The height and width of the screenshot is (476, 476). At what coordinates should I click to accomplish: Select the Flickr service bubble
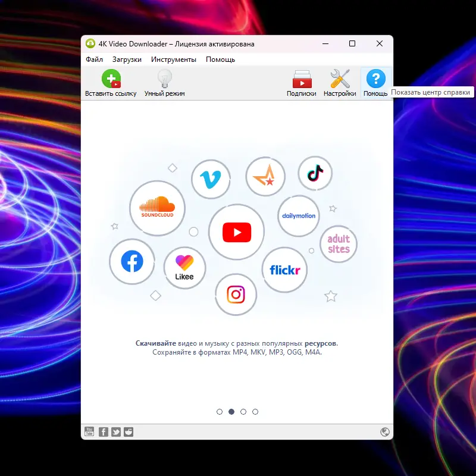(x=284, y=270)
